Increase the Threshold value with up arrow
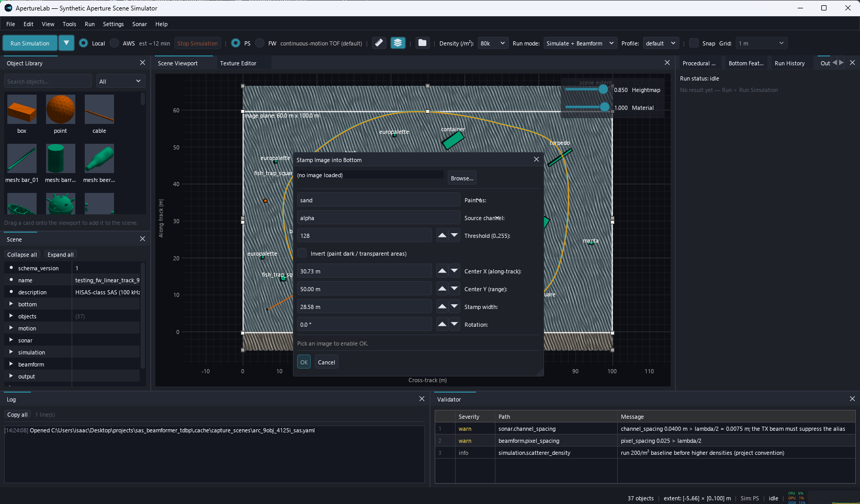Viewport: 860px width, 504px height. point(442,235)
